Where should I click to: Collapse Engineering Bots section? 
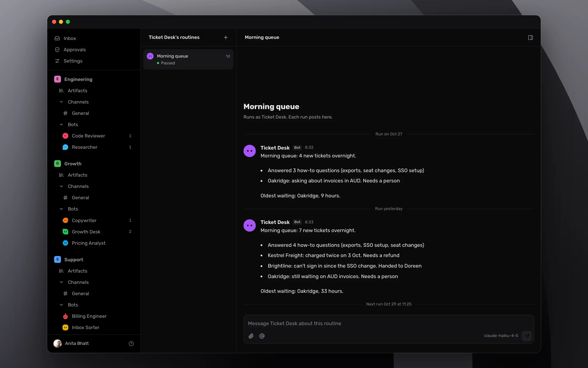(x=61, y=124)
